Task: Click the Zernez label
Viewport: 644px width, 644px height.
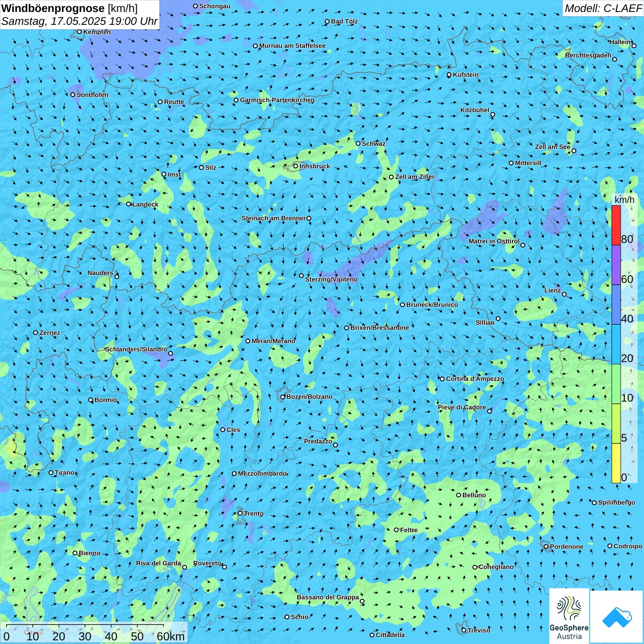Action: point(50,333)
